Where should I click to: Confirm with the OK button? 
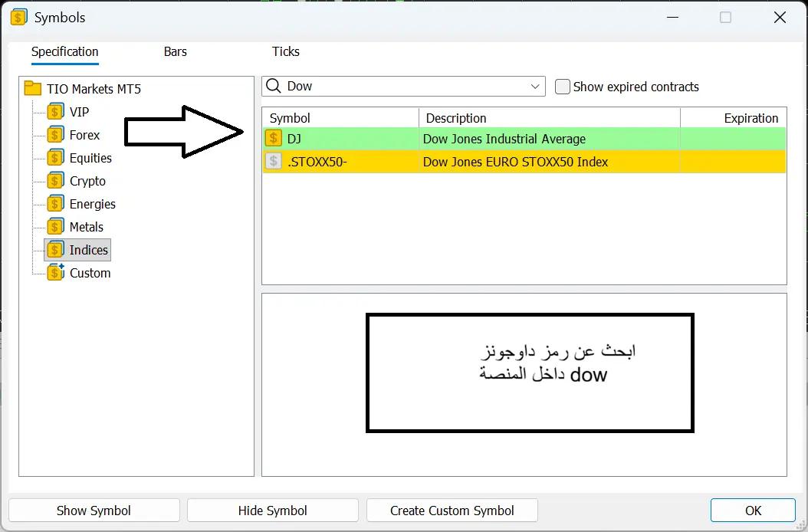[x=753, y=511]
